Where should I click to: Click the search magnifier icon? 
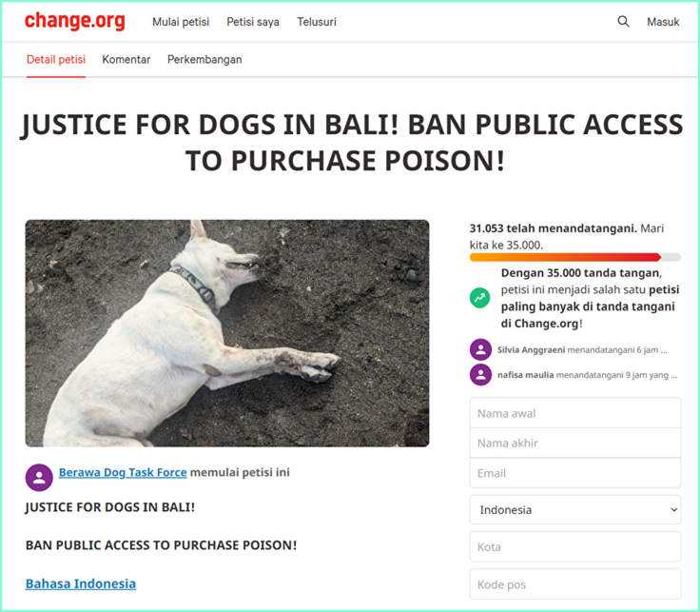623,22
